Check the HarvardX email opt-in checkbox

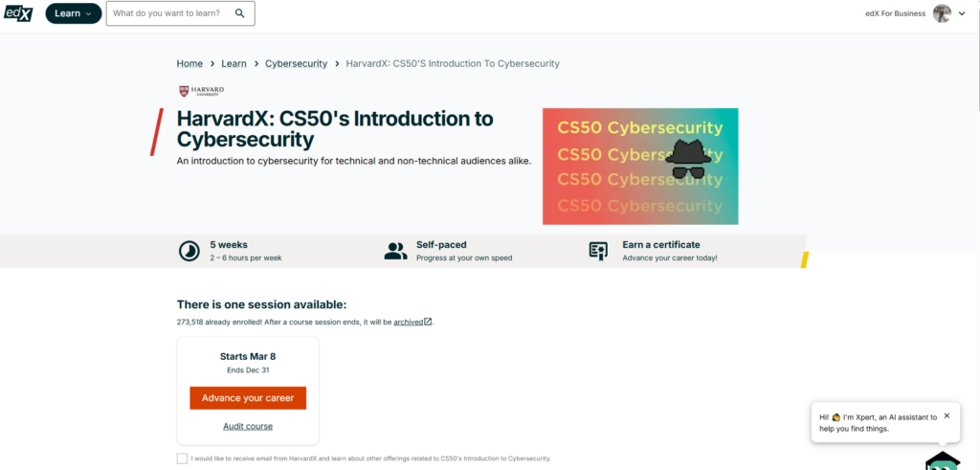(182, 459)
